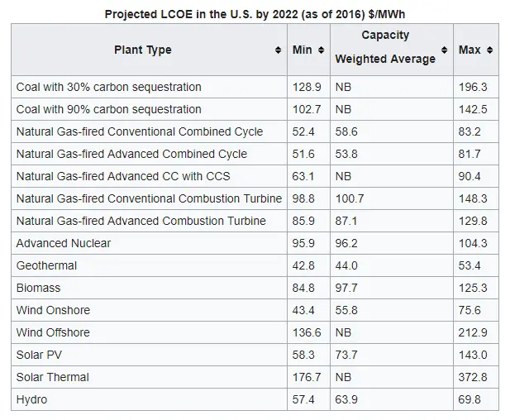Select the table title caption text
This screenshot has width=510, height=420.
tap(255, 14)
